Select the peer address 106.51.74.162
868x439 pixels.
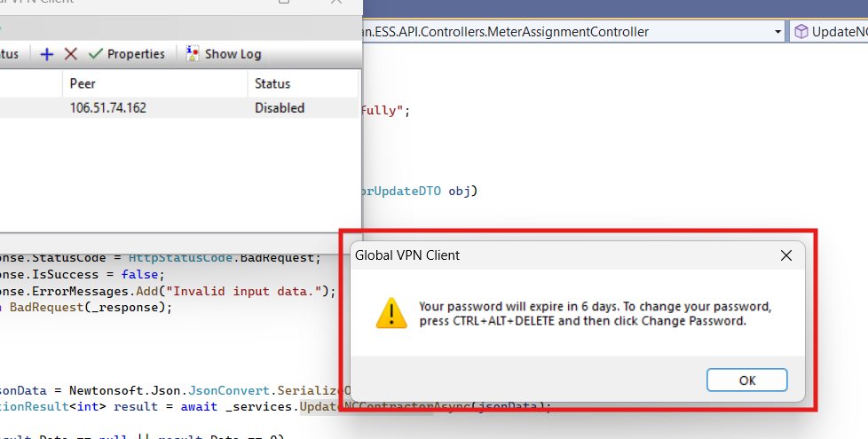(108, 108)
